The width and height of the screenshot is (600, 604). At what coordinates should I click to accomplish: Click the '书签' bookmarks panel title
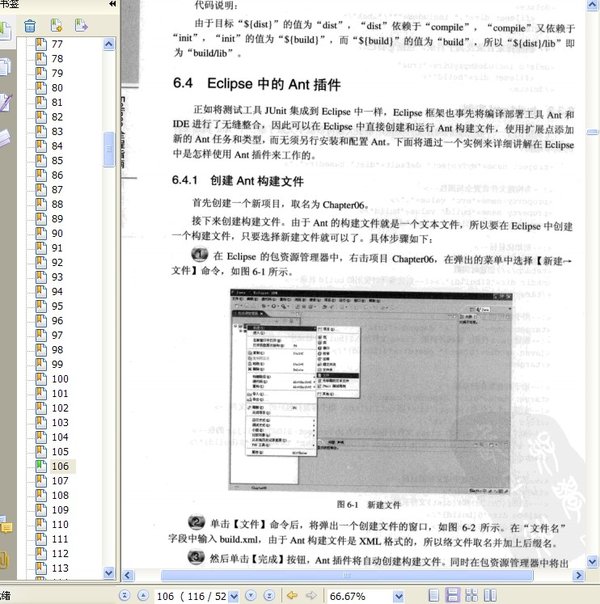coord(9,4)
